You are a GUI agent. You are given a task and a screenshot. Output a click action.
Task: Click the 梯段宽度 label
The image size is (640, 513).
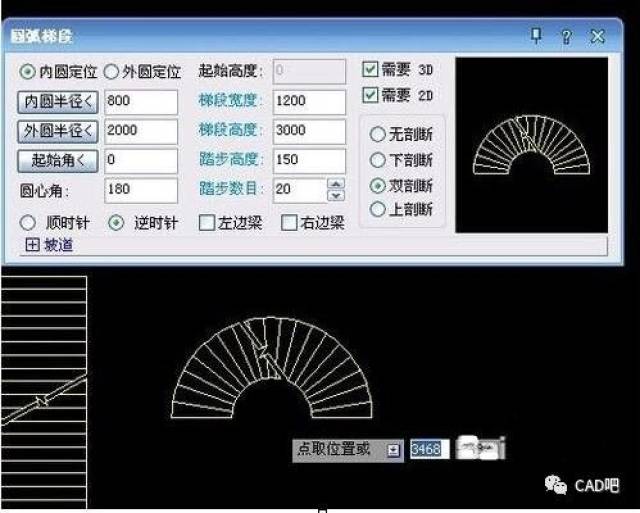231,100
